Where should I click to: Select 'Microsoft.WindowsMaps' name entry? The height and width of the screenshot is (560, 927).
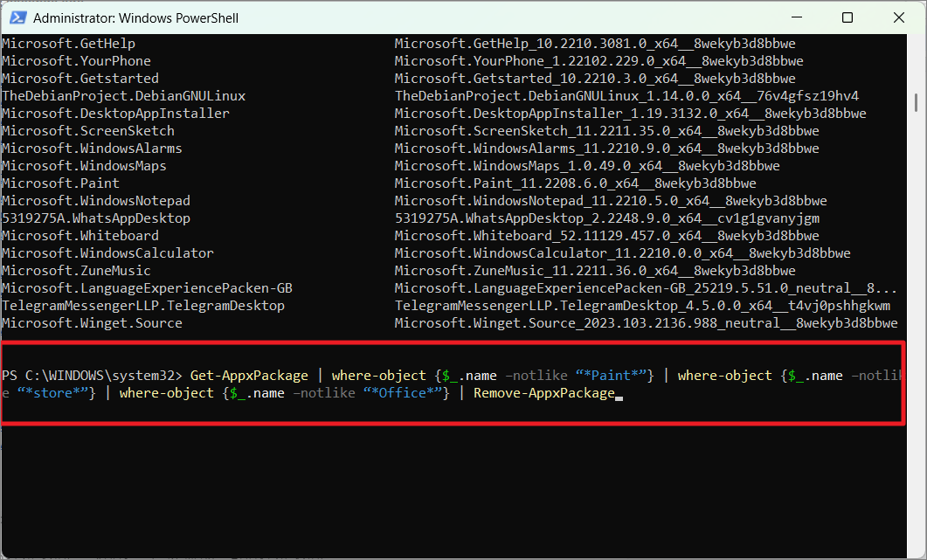(84, 166)
